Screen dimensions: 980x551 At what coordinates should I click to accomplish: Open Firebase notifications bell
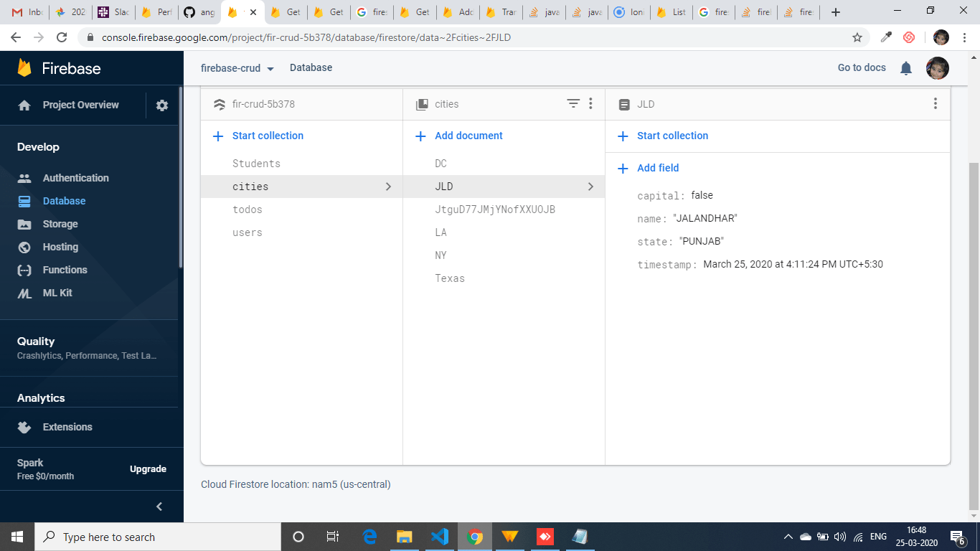pos(905,67)
